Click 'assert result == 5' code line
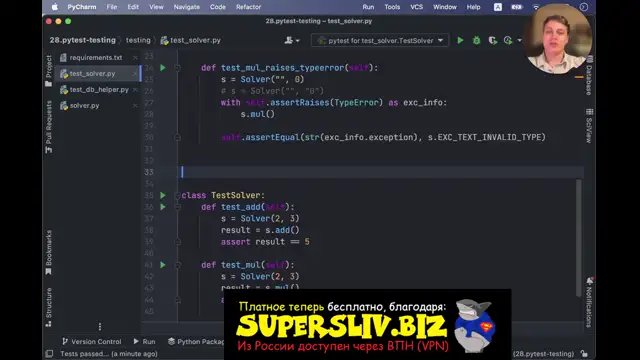This screenshot has height=360, width=640. (x=265, y=242)
